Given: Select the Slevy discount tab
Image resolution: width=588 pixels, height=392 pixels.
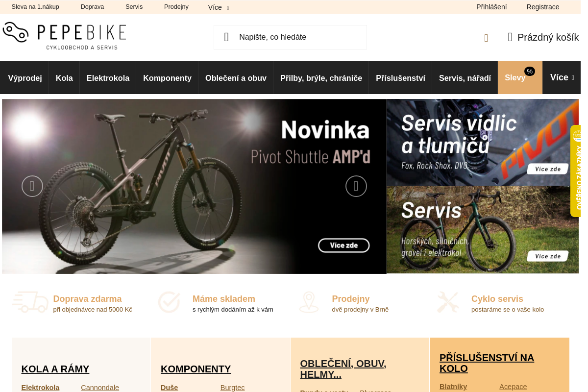Looking at the screenshot, I should (x=520, y=77).
